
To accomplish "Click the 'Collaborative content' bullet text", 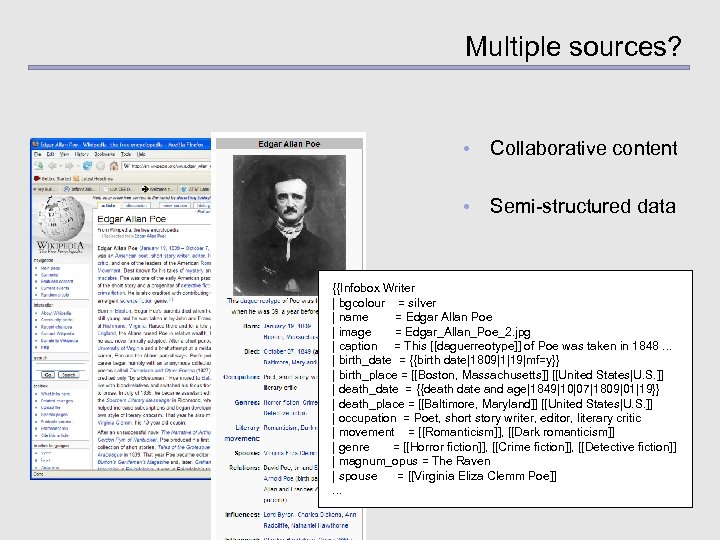I will (x=583, y=148).
